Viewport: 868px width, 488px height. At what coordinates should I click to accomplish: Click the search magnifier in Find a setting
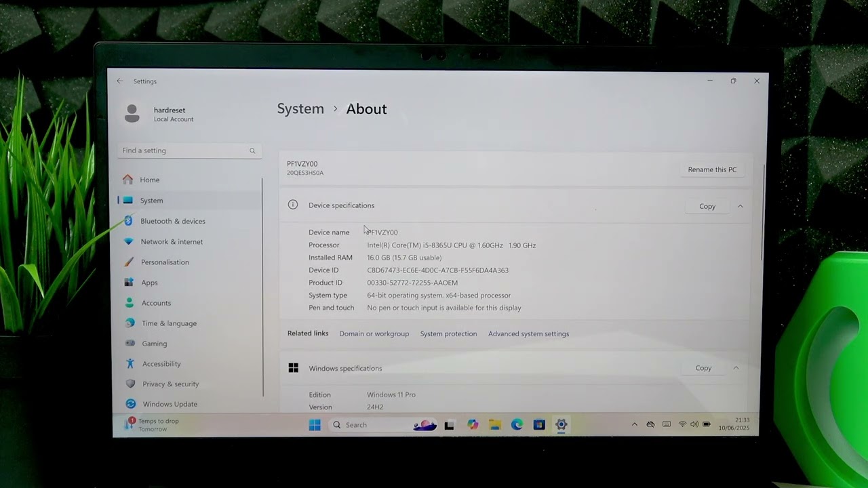pos(252,151)
